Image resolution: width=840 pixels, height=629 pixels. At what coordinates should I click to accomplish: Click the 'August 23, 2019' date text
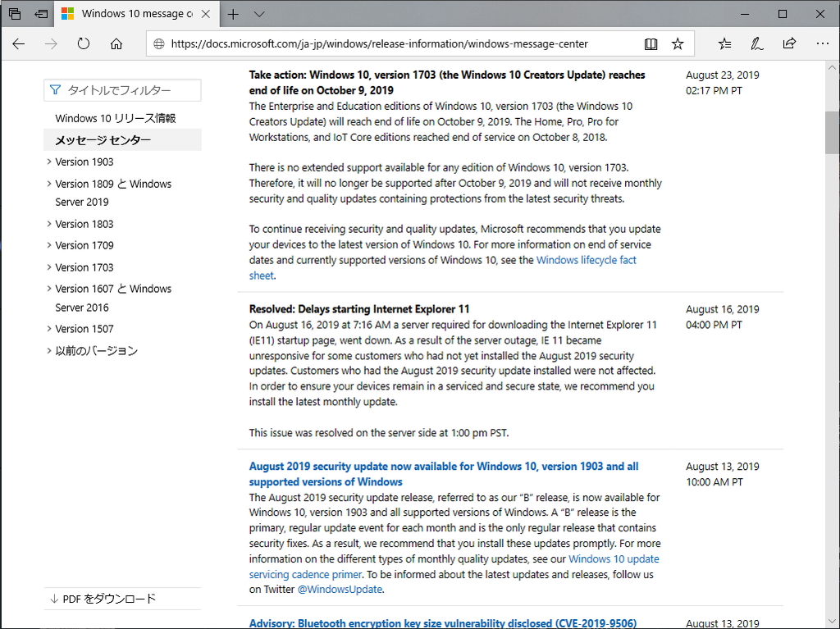tap(722, 75)
